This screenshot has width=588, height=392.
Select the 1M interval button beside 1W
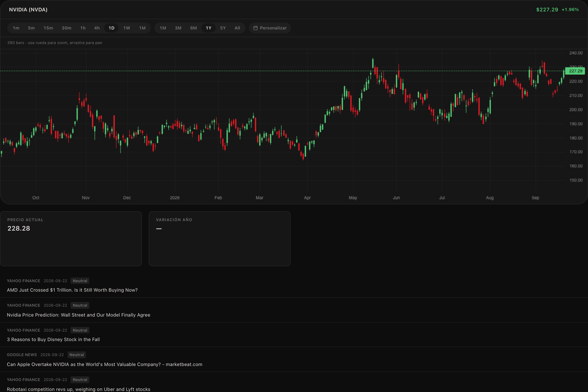pos(142,28)
